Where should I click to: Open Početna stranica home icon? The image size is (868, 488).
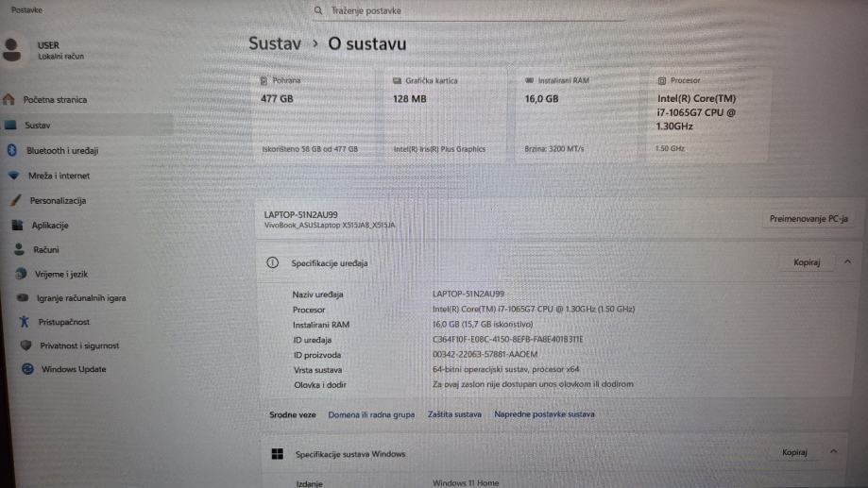[9, 100]
